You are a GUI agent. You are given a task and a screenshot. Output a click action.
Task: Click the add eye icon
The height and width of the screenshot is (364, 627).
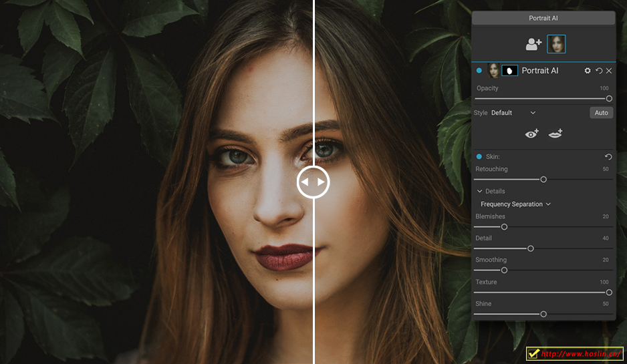click(532, 134)
